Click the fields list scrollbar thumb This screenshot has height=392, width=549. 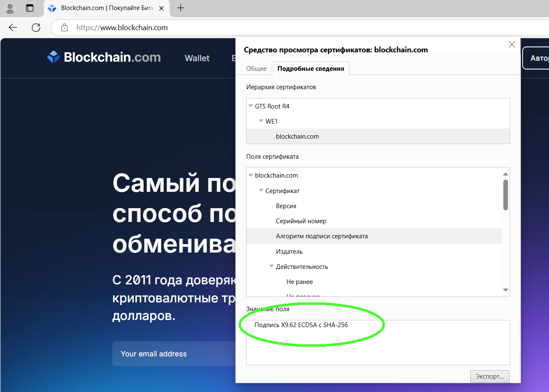505,195
